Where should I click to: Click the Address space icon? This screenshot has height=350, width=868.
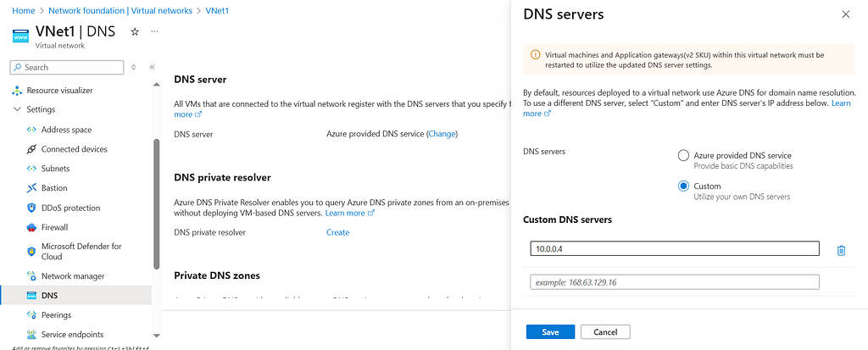pyautogui.click(x=31, y=130)
